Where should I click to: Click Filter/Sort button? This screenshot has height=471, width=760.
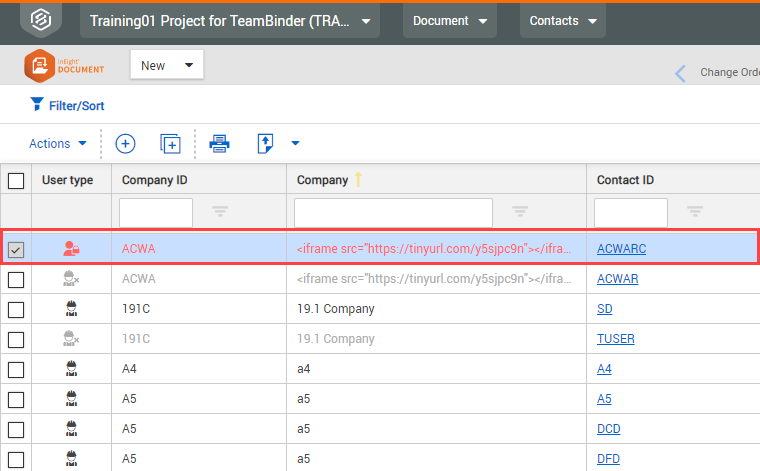tap(67, 105)
